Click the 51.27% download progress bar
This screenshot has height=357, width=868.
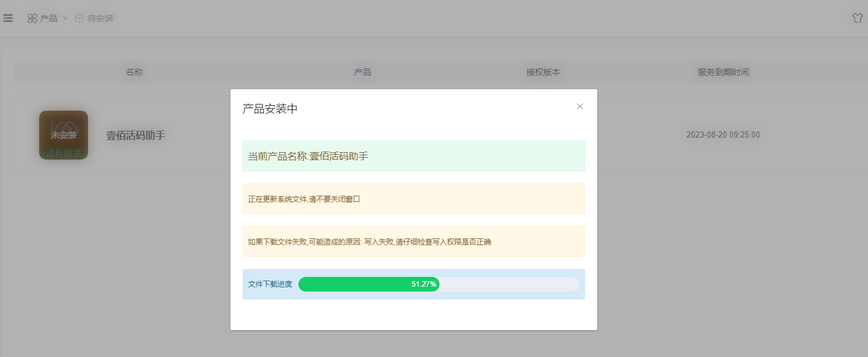pyautogui.click(x=439, y=284)
